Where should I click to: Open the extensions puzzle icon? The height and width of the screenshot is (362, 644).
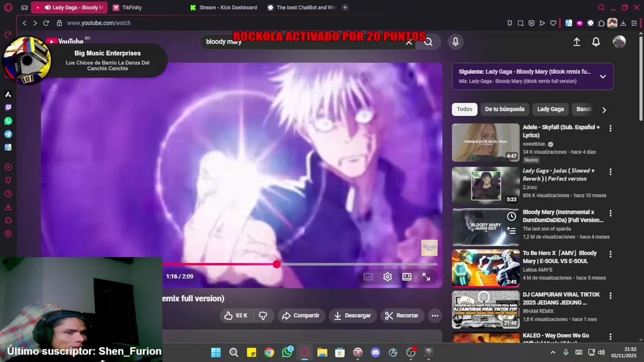coord(601,23)
